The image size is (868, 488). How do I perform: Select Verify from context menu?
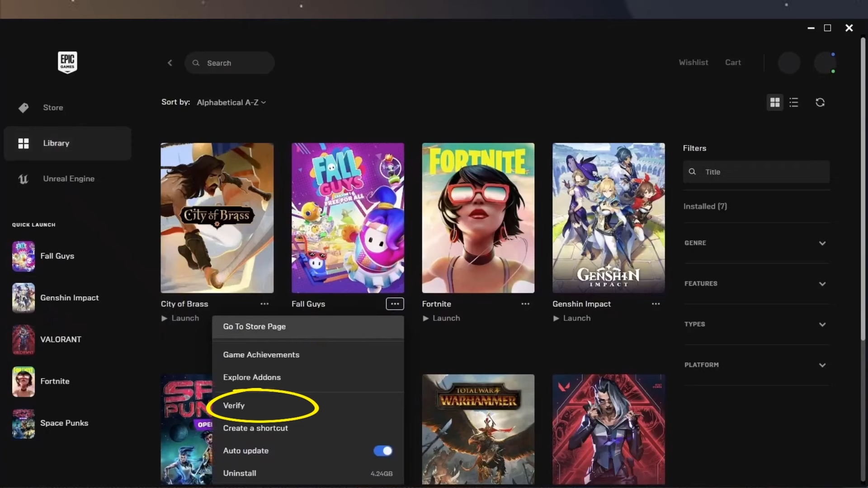[x=234, y=405]
